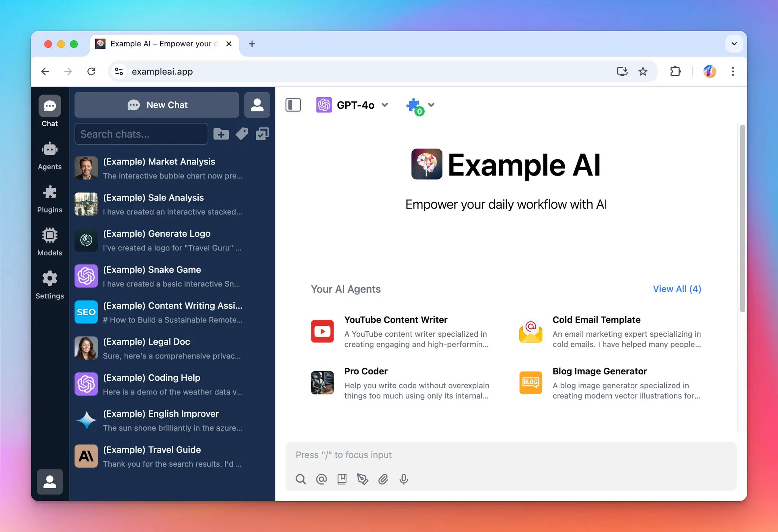
Task: Bookmark this page with the star icon
Action: 643,71
